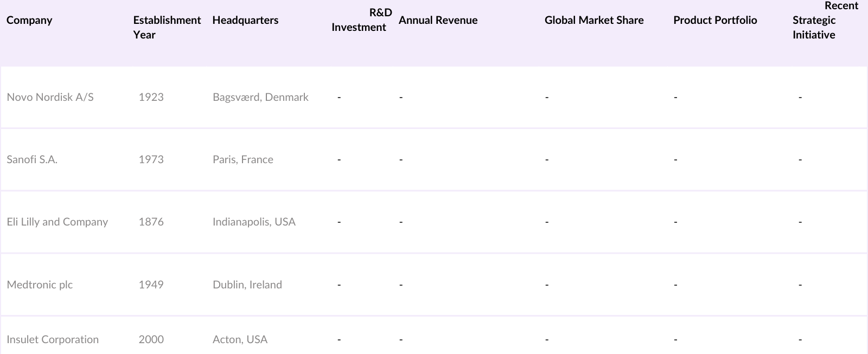This screenshot has height=354, width=868.
Task: Click the Bagsværd, Denmark headquarters cell
Action: (260, 97)
